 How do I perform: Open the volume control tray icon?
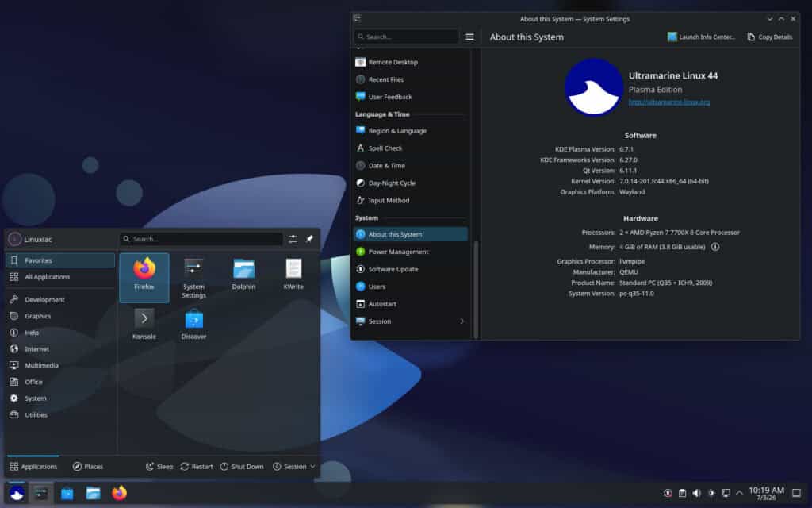(696, 493)
